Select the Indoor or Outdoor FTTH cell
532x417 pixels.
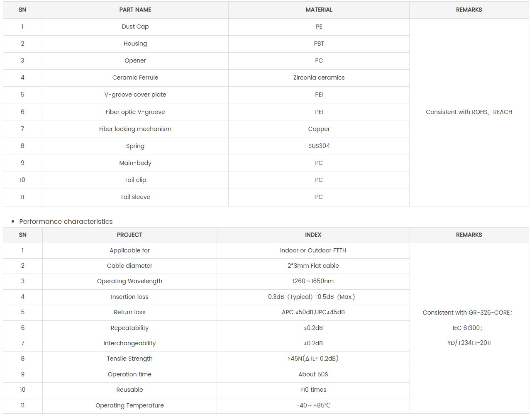(313, 250)
